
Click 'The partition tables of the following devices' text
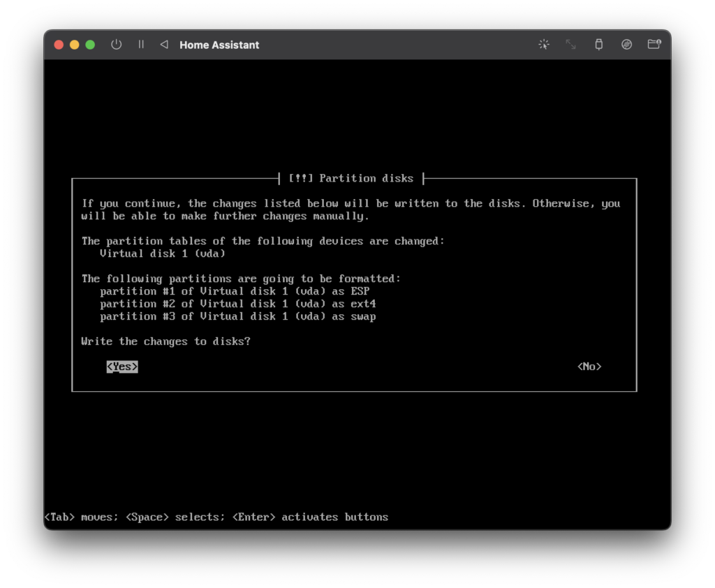pos(263,242)
